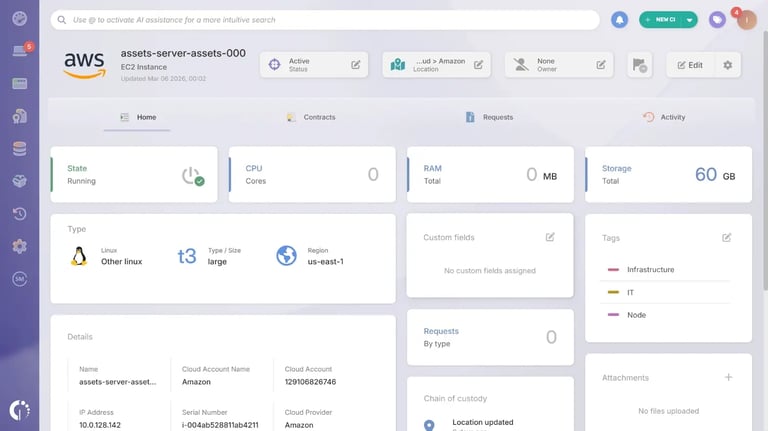This screenshot has height=431, width=768.
Task: Open notifications bell icon
Action: [x=620, y=20]
